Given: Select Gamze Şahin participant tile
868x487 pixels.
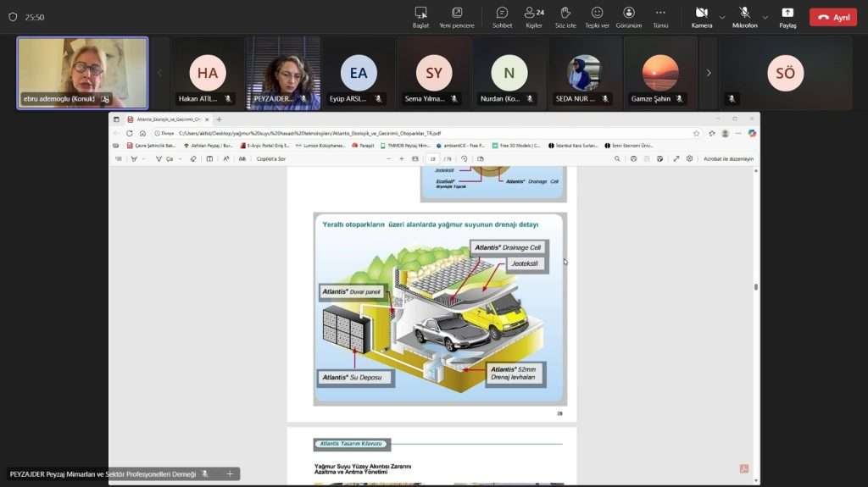Looking at the screenshot, I should (x=659, y=73).
